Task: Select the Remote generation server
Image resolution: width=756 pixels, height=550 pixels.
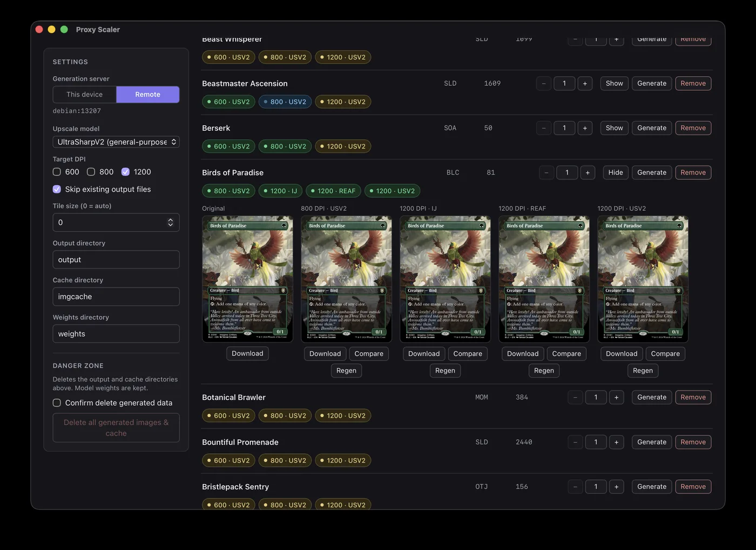Action: pyautogui.click(x=148, y=95)
